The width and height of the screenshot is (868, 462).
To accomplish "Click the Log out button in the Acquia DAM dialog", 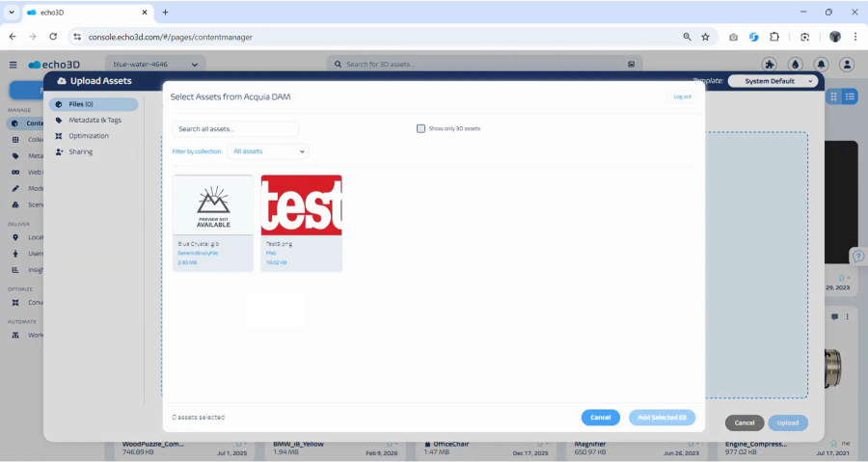I will click(x=682, y=96).
